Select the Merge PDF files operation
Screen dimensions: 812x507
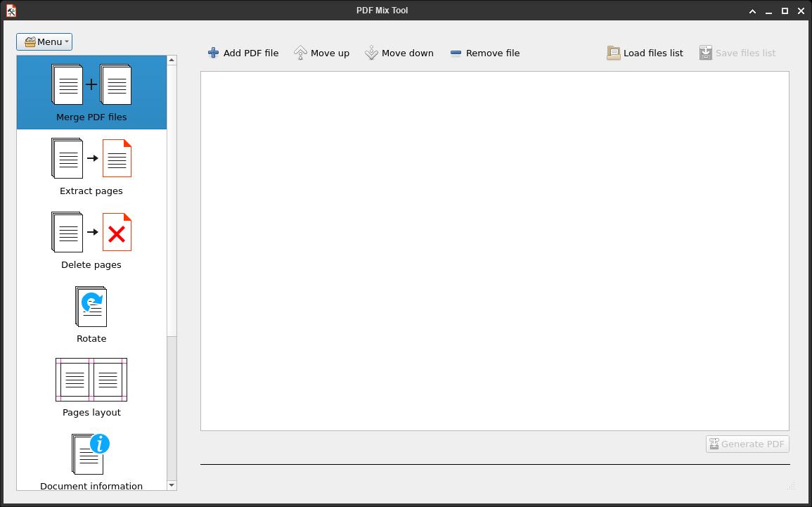(91, 93)
